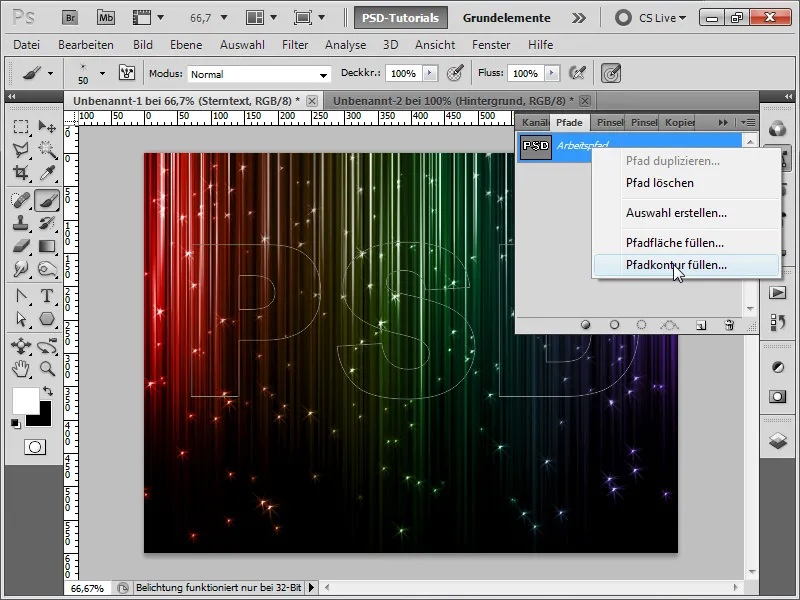The width and height of the screenshot is (800, 600).
Task: Click the 66,67% zoom status field
Action: (x=87, y=588)
